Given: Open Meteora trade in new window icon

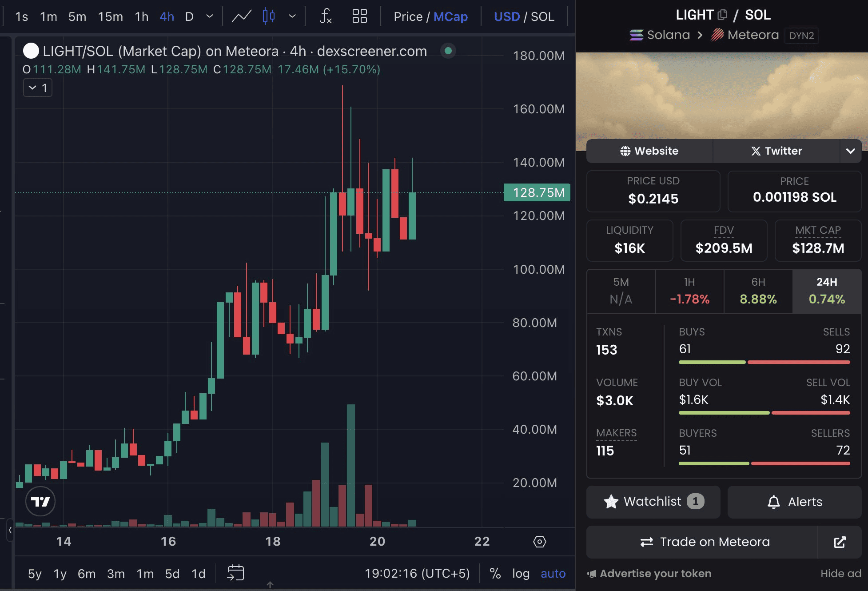Looking at the screenshot, I should [x=840, y=542].
